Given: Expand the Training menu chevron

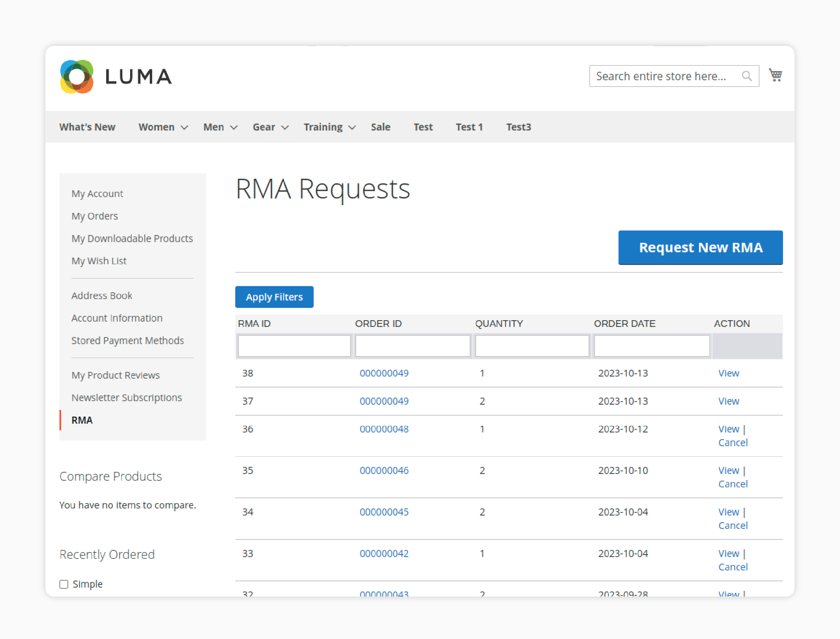Looking at the screenshot, I should click(x=352, y=127).
